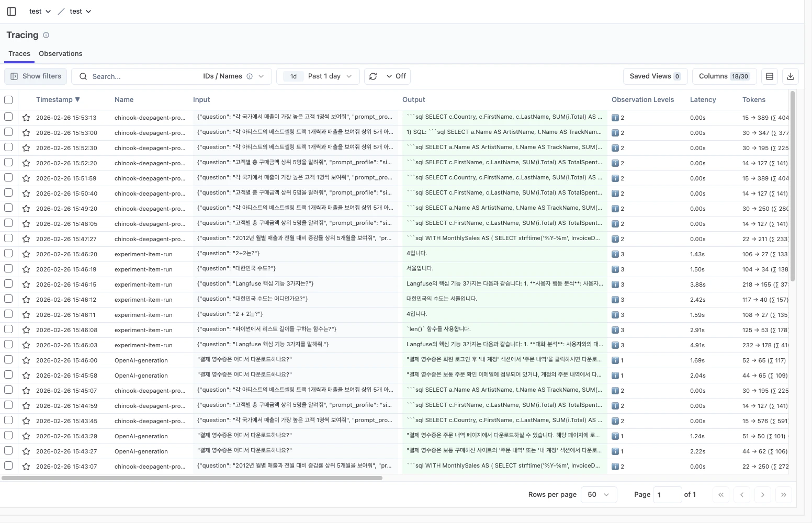812x523 pixels.
Task: Check the trace row at 15:47:27
Action: click(8, 238)
